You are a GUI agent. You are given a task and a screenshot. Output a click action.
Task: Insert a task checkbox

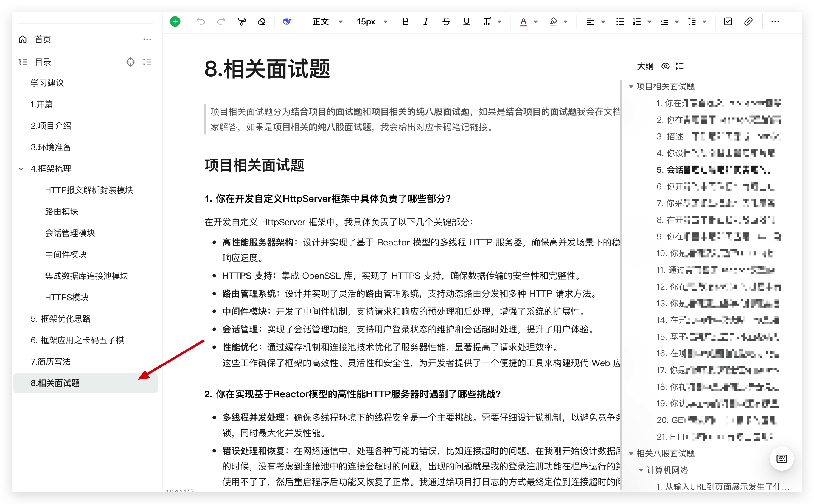tap(728, 22)
